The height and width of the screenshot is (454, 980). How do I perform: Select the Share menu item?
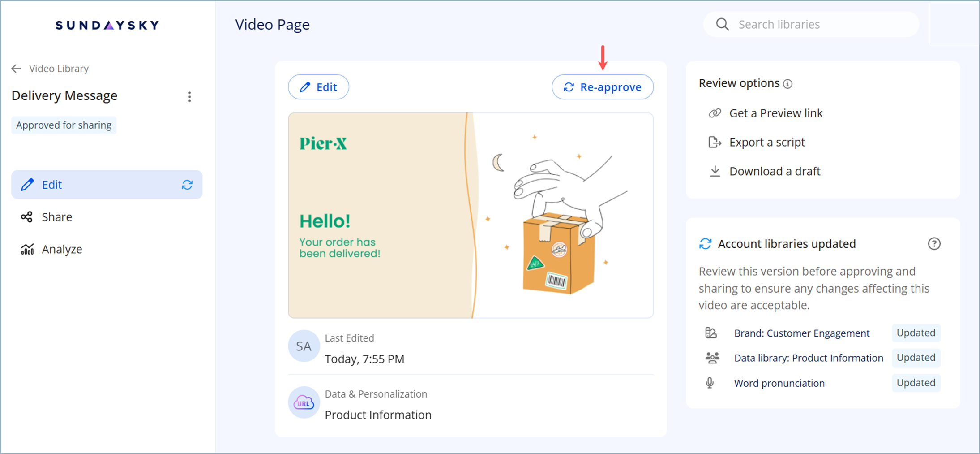(x=56, y=217)
